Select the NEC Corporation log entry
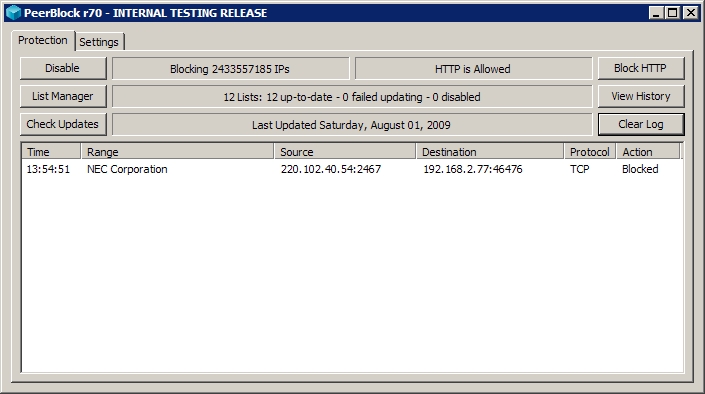This screenshot has height=394, width=705. pyautogui.click(x=352, y=169)
